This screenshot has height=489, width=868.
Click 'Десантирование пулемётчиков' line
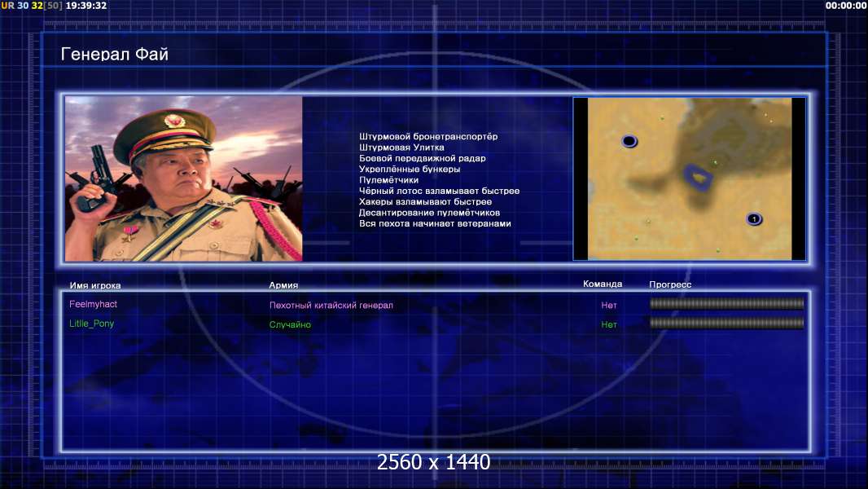(430, 213)
